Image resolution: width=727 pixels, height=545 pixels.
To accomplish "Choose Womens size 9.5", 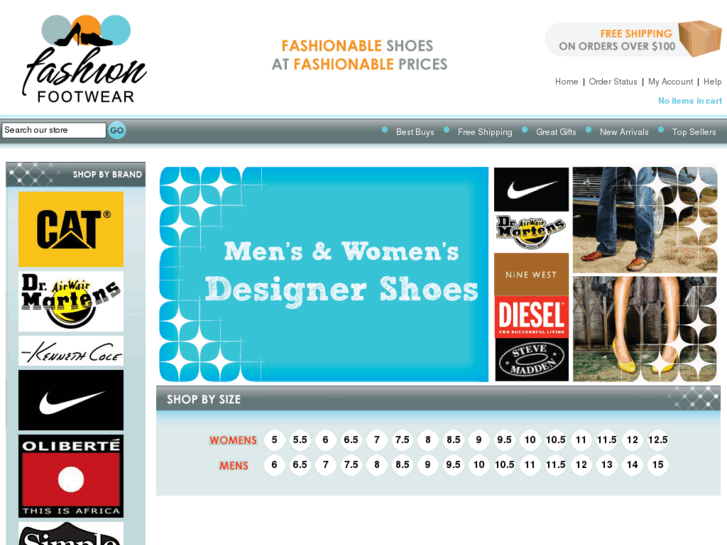I will tap(504, 440).
